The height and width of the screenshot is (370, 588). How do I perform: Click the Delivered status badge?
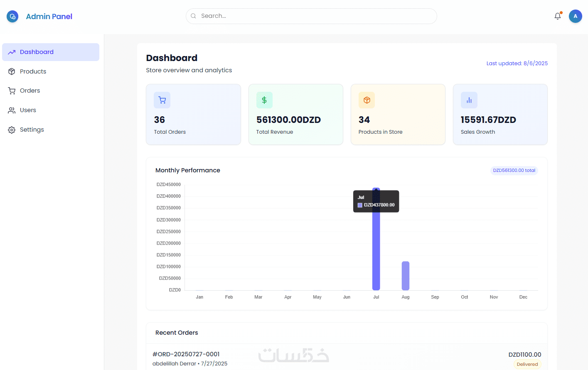pyautogui.click(x=527, y=364)
